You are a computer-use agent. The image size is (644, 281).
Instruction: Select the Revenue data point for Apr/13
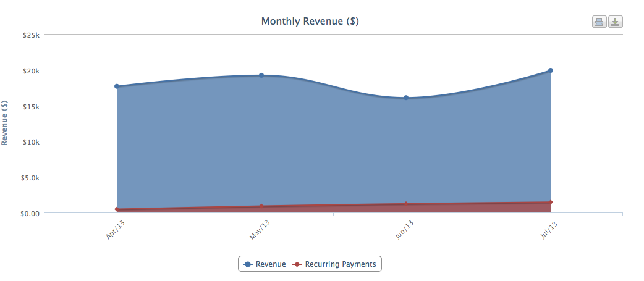click(x=117, y=86)
